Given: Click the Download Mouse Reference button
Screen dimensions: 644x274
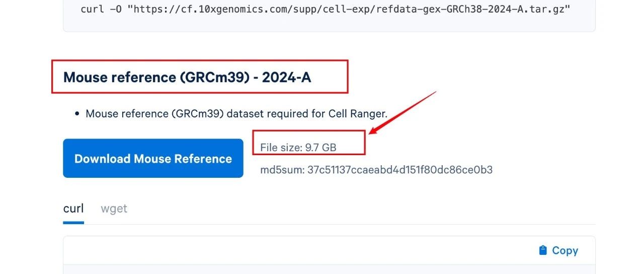Looking at the screenshot, I should 153,159.
